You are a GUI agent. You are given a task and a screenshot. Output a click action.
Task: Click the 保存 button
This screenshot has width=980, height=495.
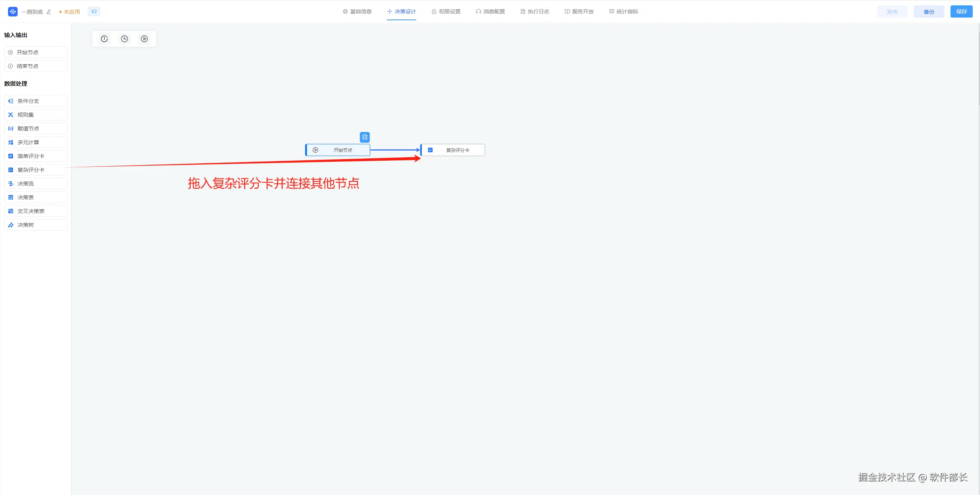tap(961, 11)
